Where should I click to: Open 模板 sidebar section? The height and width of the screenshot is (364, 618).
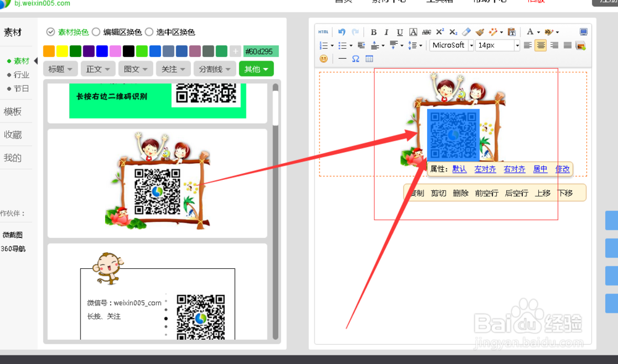click(x=12, y=111)
